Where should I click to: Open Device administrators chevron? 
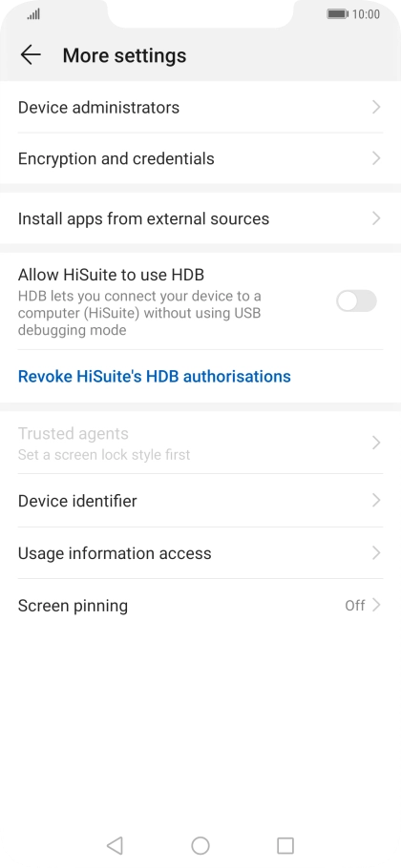click(x=376, y=107)
